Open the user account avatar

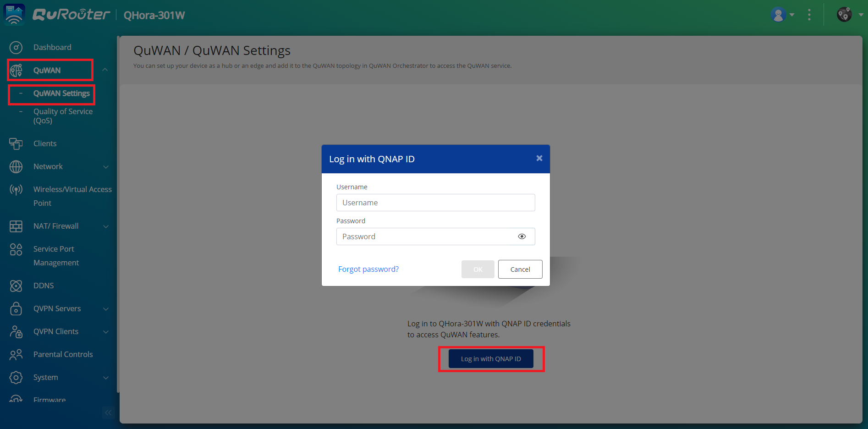(x=778, y=15)
